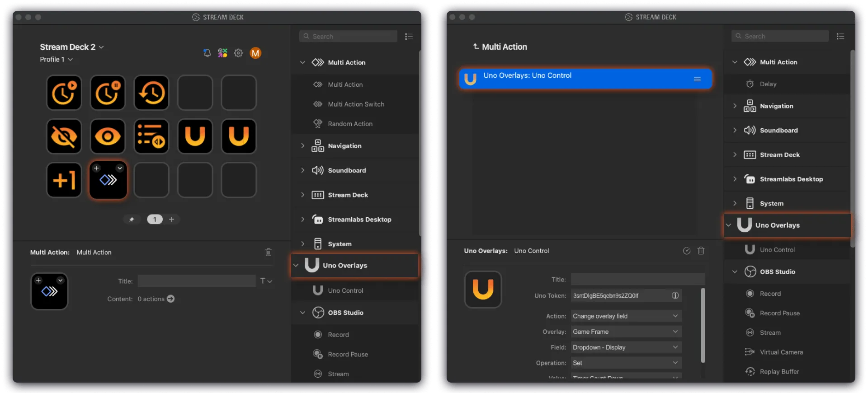The width and height of the screenshot is (868, 393).
Task: Click the timer play key on the deck
Action: click(64, 93)
